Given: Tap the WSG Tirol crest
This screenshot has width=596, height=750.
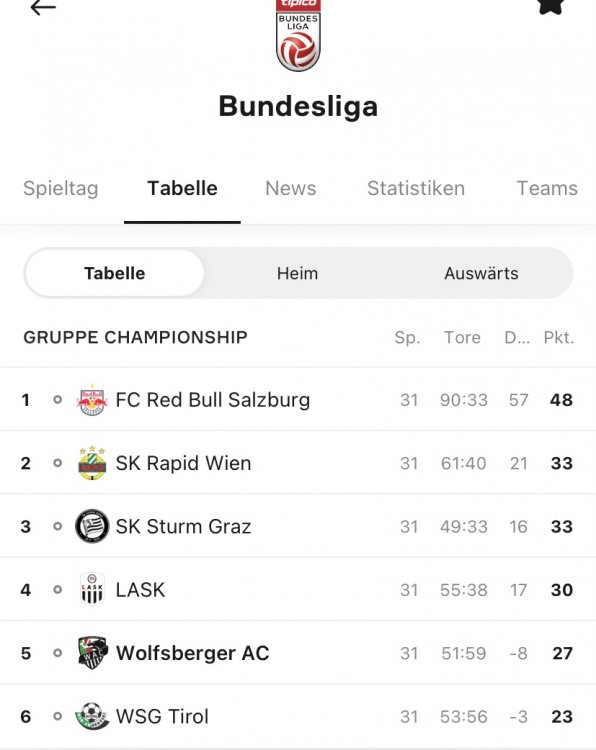Looking at the screenshot, I should 92,716.
